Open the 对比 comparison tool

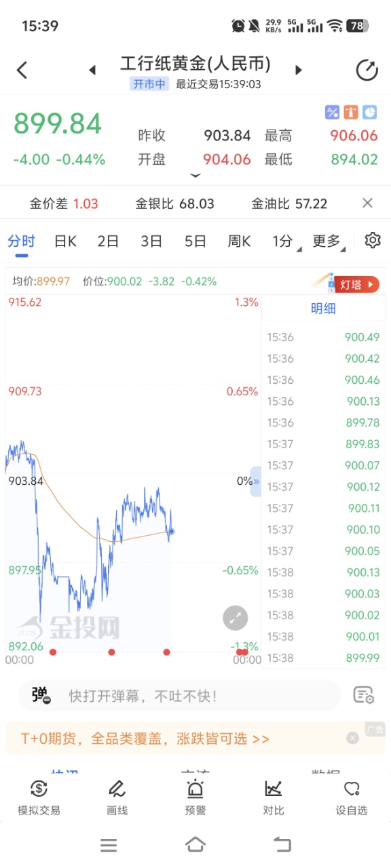pyautogui.click(x=274, y=797)
